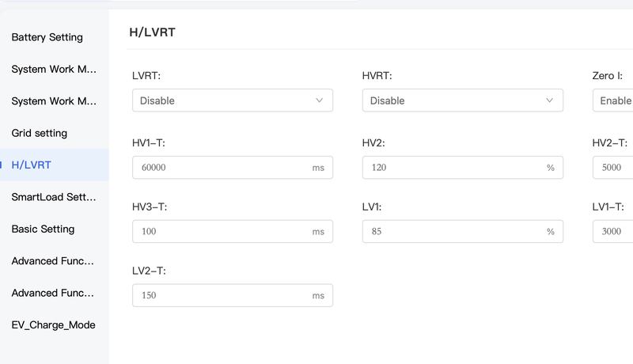Screen dimensions: 633x364
Task: Open the first Advanced Func... entry
Action: (x=54, y=261)
